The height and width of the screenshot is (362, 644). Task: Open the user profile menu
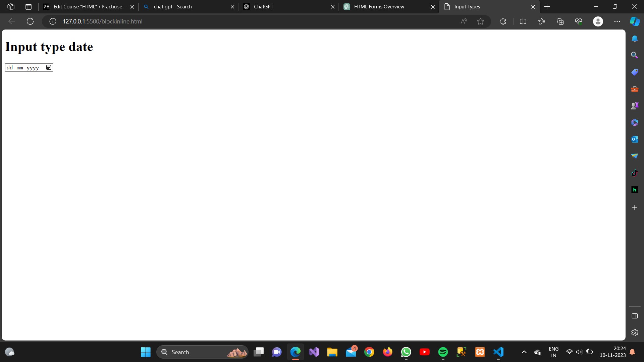tap(598, 21)
